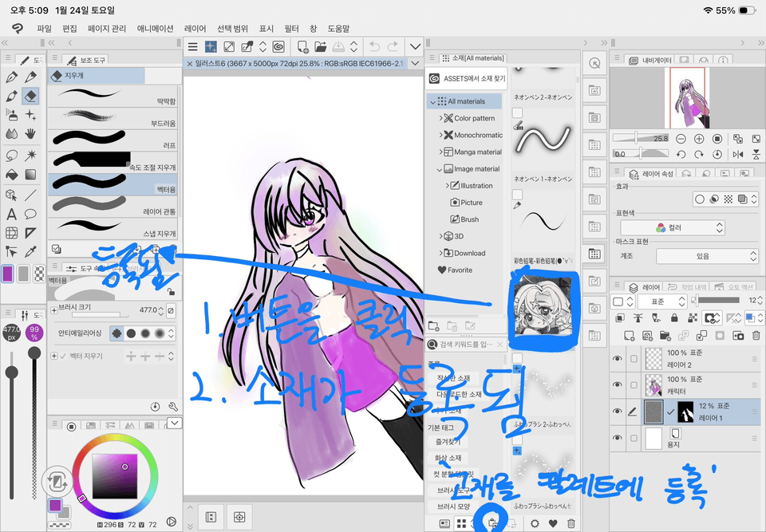Image resolution: width=766 pixels, height=532 pixels.
Task: Open the 필터 menu
Action: point(291,29)
